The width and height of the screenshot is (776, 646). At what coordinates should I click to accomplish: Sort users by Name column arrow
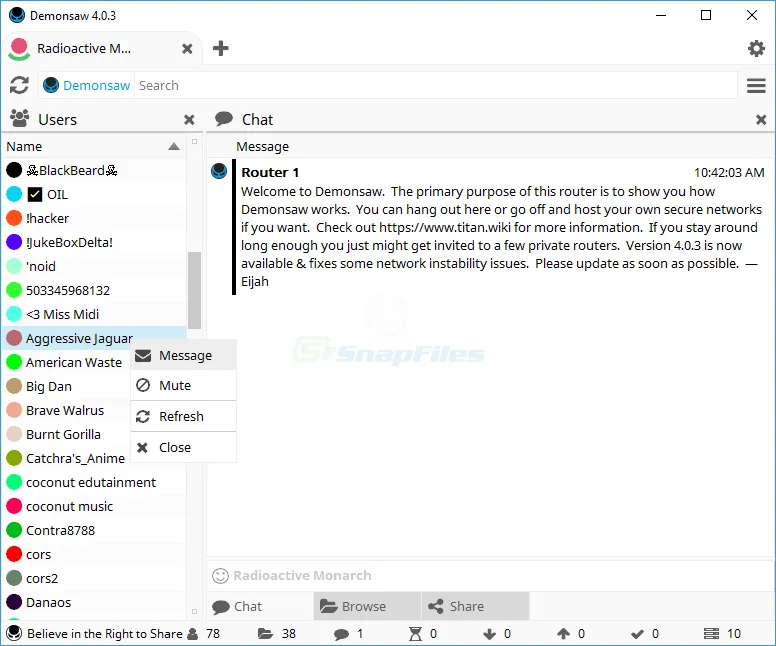[174, 147]
